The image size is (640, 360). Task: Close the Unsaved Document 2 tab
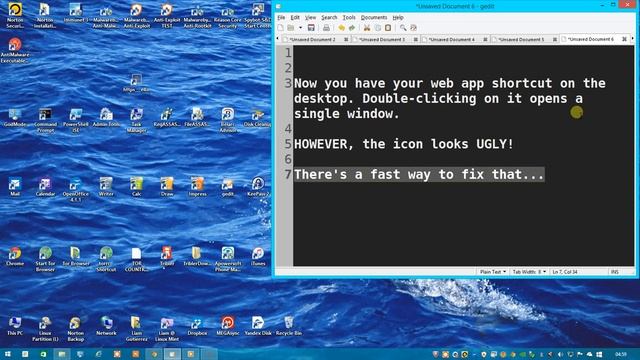(346, 40)
